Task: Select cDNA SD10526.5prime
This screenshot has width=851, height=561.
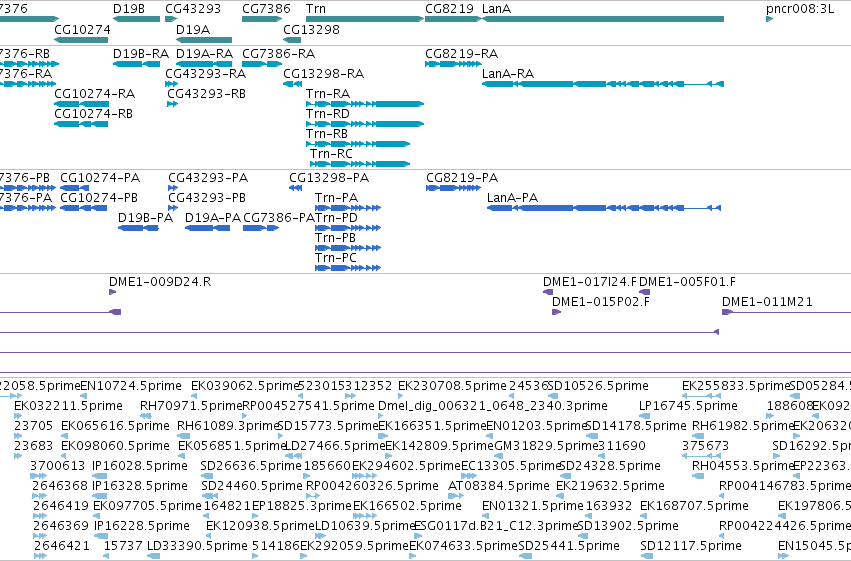Action: (598, 386)
